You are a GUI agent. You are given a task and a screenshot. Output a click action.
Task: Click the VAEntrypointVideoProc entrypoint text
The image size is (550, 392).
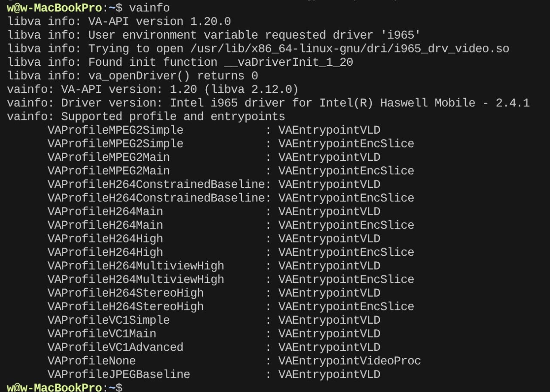coord(349,361)
